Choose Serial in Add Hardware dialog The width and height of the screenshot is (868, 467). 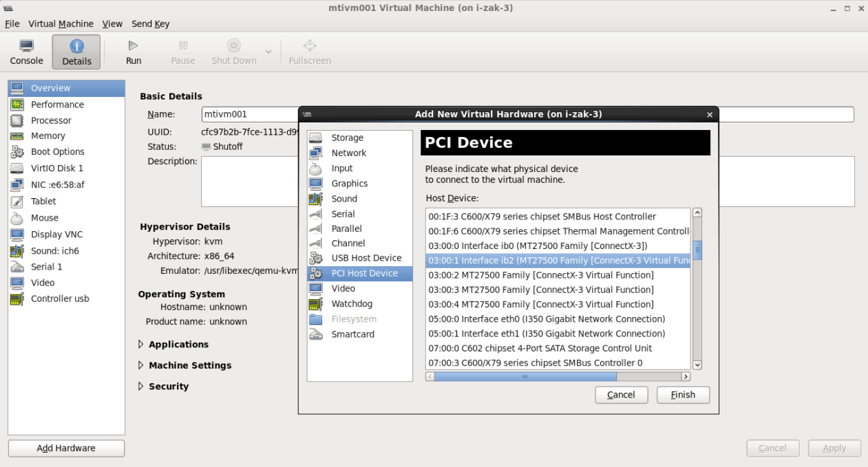click(360, 214)
